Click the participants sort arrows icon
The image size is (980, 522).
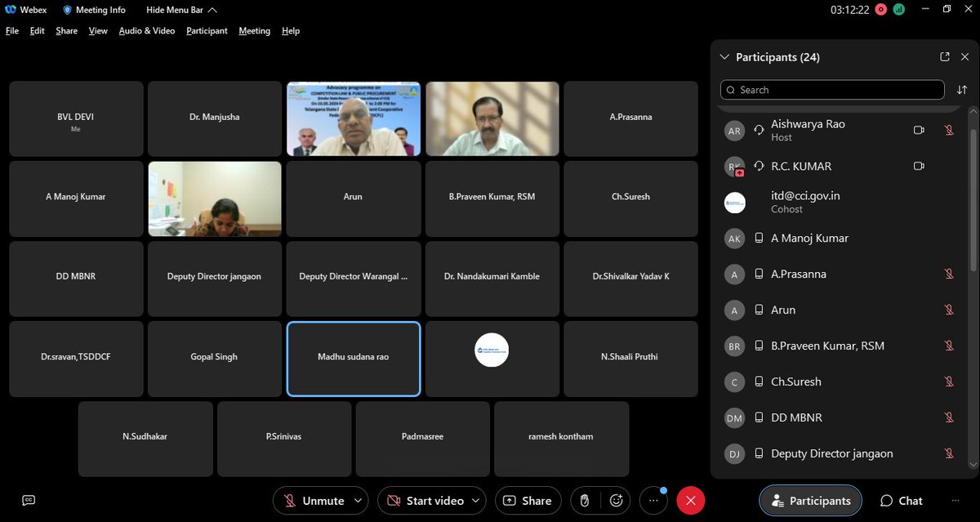pyautogui.click(x=962, y=90)
